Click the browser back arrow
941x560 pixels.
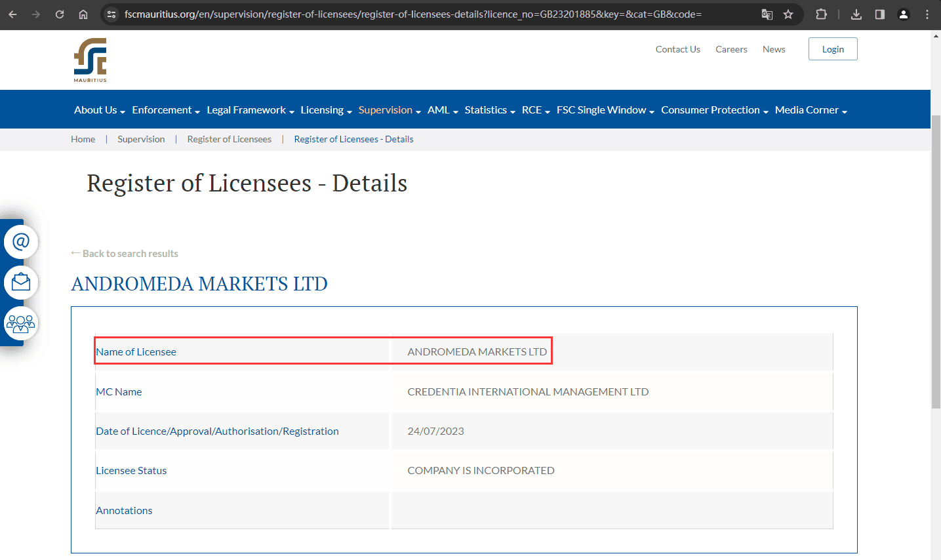(x=12, y=14)
